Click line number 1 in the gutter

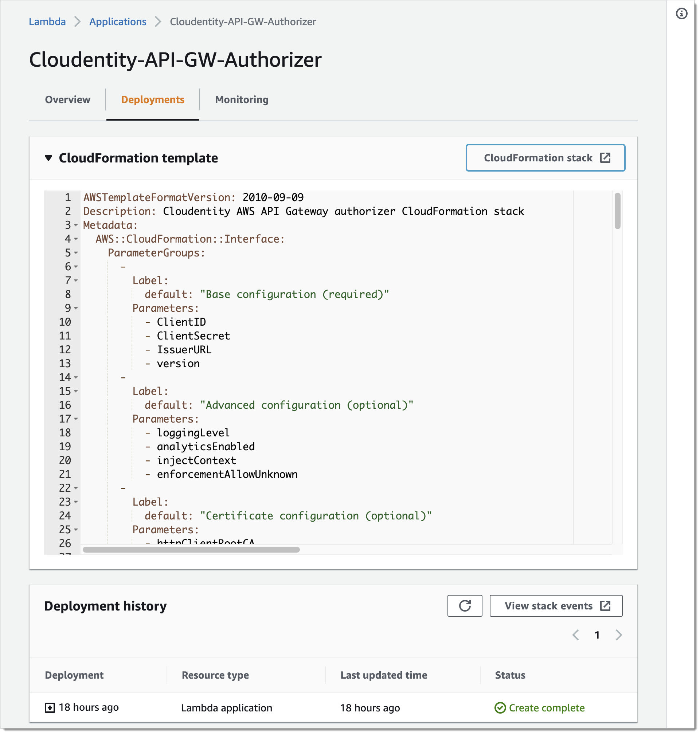(67, 197)
